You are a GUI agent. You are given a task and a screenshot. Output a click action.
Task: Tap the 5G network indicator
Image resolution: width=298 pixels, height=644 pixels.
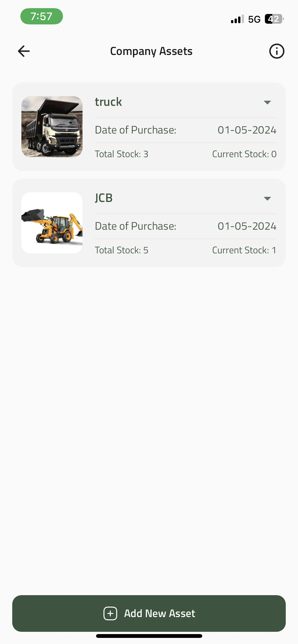(254, 19)
